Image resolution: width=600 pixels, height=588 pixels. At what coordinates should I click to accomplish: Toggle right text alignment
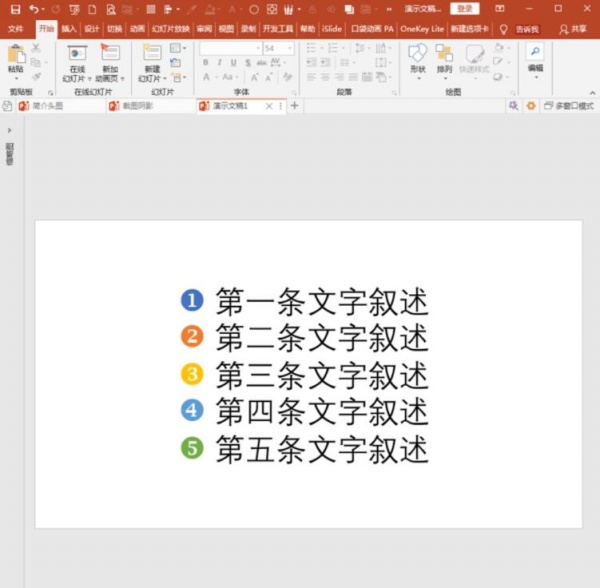[x=339, y=77]
